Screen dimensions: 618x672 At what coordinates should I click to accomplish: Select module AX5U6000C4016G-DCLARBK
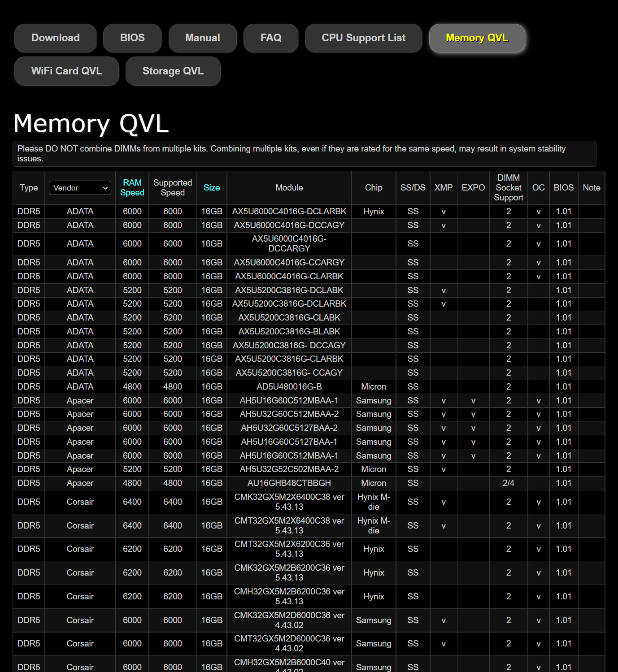(289, 212)
